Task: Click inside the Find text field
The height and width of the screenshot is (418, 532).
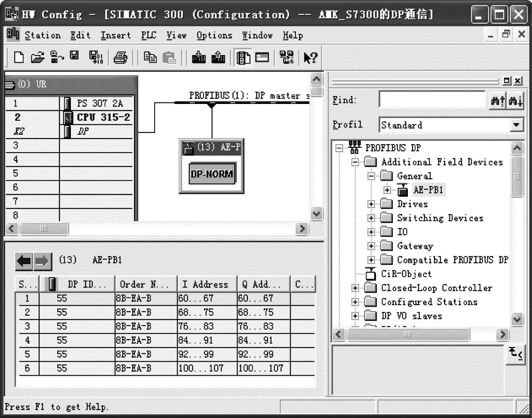Action: (x=432, y=100)
